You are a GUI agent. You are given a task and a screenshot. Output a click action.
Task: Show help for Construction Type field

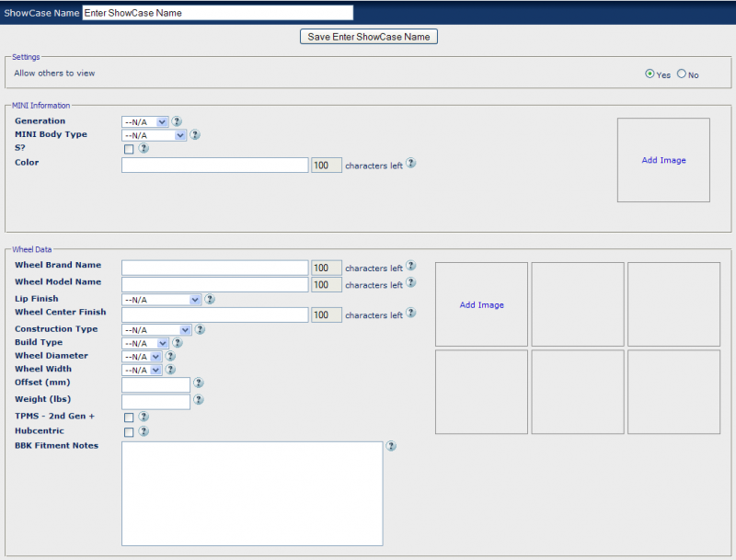click(200, 329)
